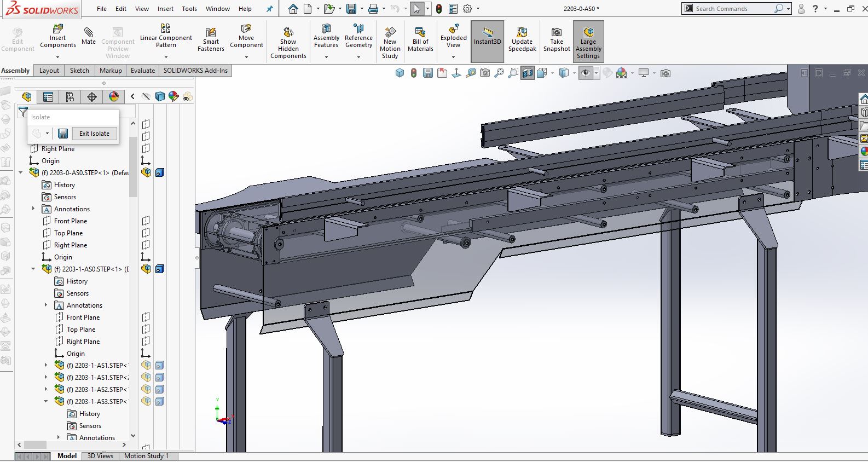Switch to the Sketch tab

click(x=79, y=71)
